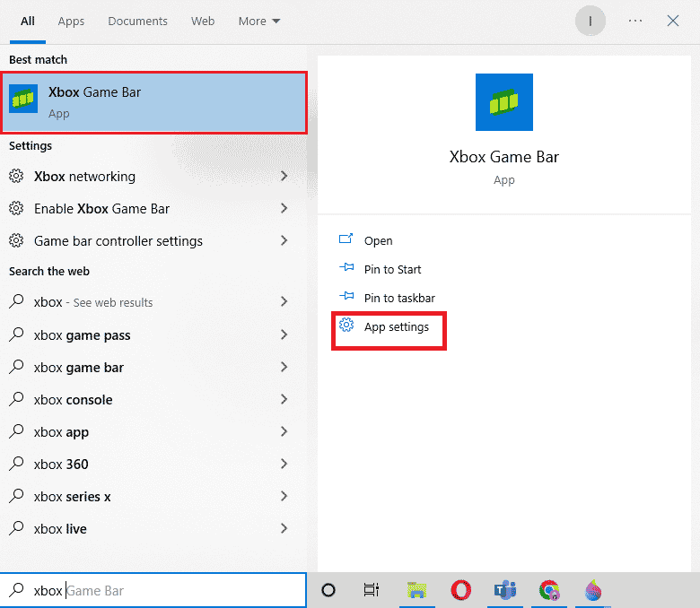Launch Microsoft Teams from the taskbar
This screenshot has height=608, width=700.
click(505, 589)
